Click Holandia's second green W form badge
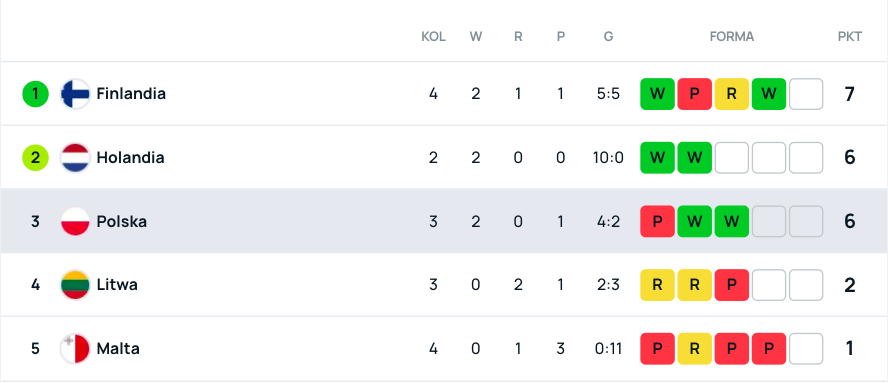The width and height of the screenshot is (888, 383). 694,158
